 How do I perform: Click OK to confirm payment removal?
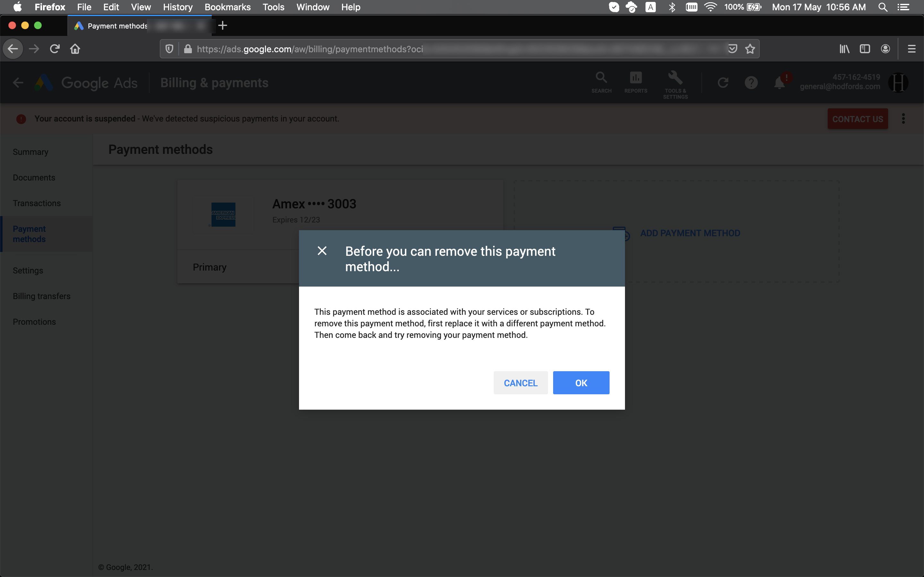(581, 383)
